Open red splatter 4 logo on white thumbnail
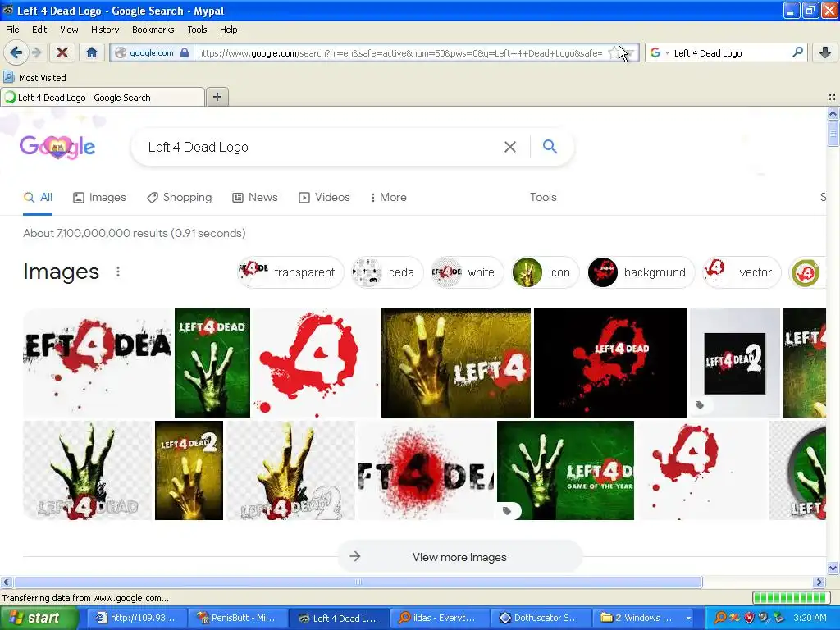Image resolution: width=840 pixels, height=630 pixels. click(x=316, y=363)
